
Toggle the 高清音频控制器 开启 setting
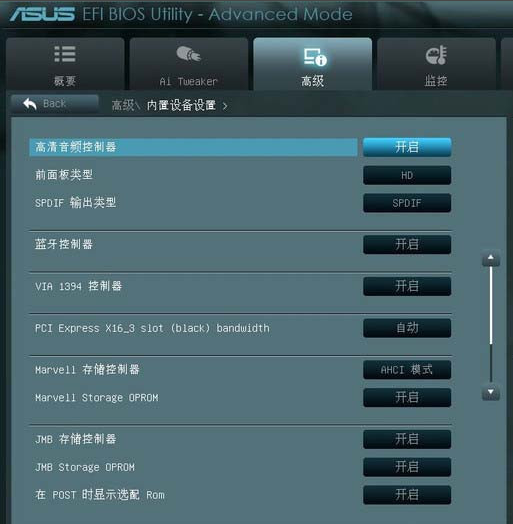[x=407, y=147]
